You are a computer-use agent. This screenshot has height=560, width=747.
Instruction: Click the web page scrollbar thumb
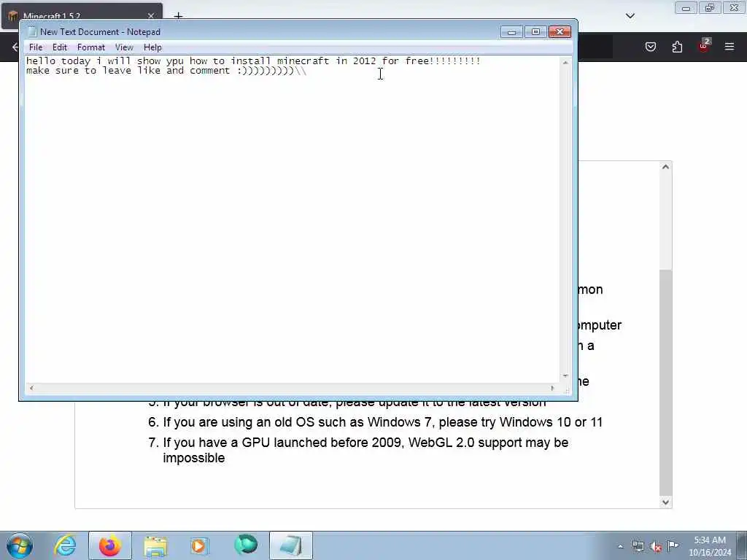coord(665,382)
